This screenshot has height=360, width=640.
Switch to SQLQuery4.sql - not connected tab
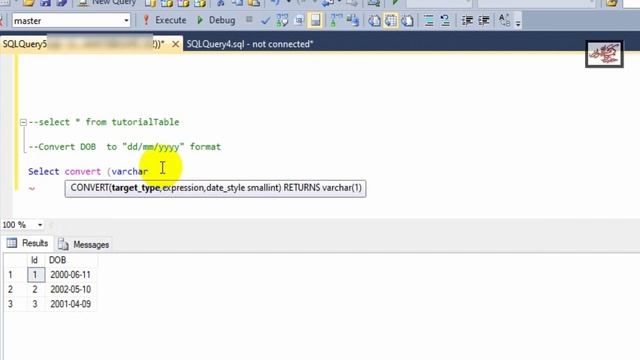pyautogui.click(x=250, y=44)
